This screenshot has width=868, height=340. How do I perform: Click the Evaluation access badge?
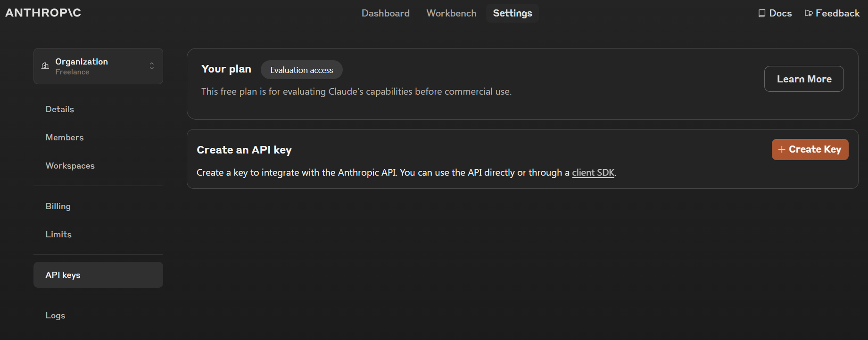point(301,70)
